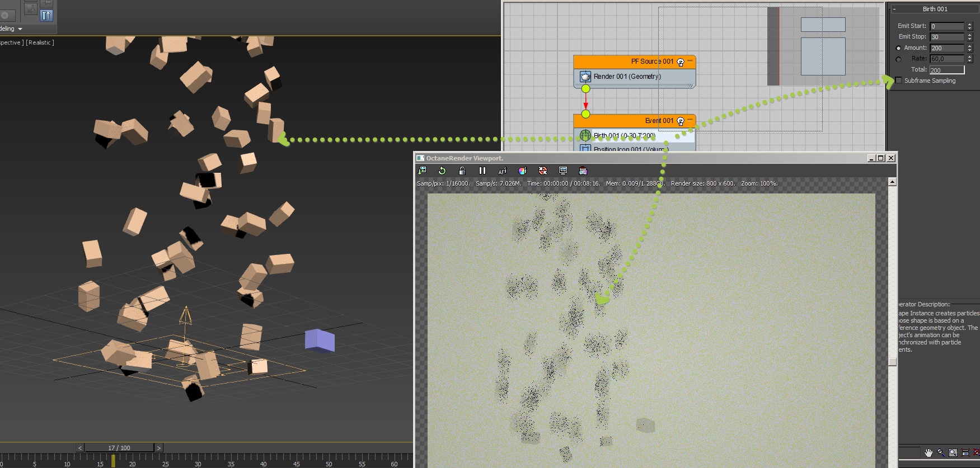Viewport: 980px width, 468px height.
Task: Click the [Realistic] viewport shading label
Action: (40, 42)
